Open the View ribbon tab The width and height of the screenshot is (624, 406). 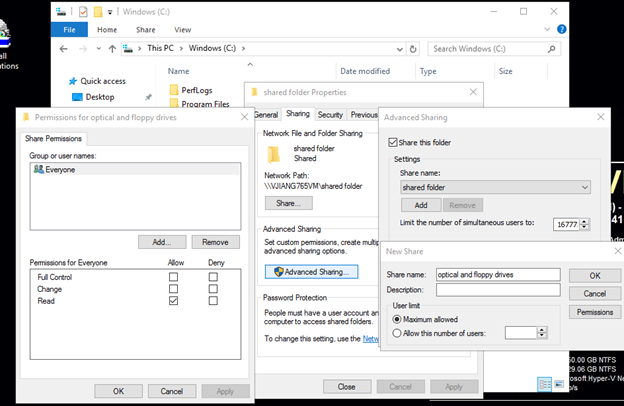pos(183,30)
